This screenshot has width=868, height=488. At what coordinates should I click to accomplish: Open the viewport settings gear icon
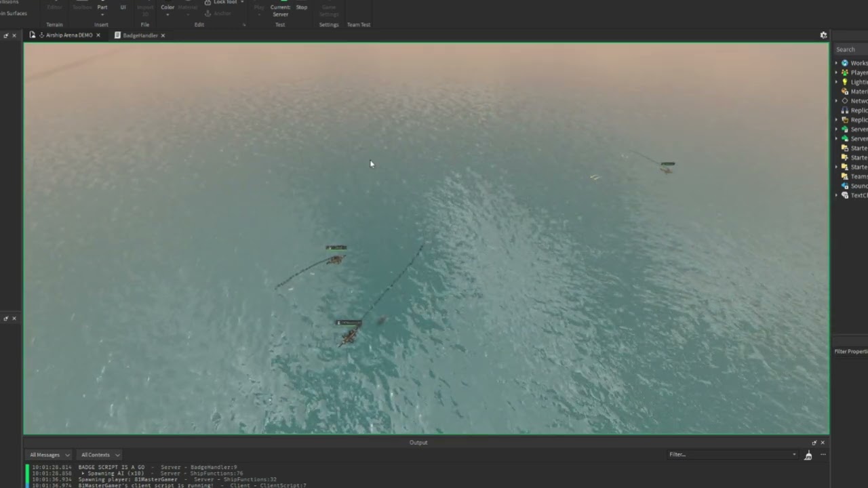point(823,35)
